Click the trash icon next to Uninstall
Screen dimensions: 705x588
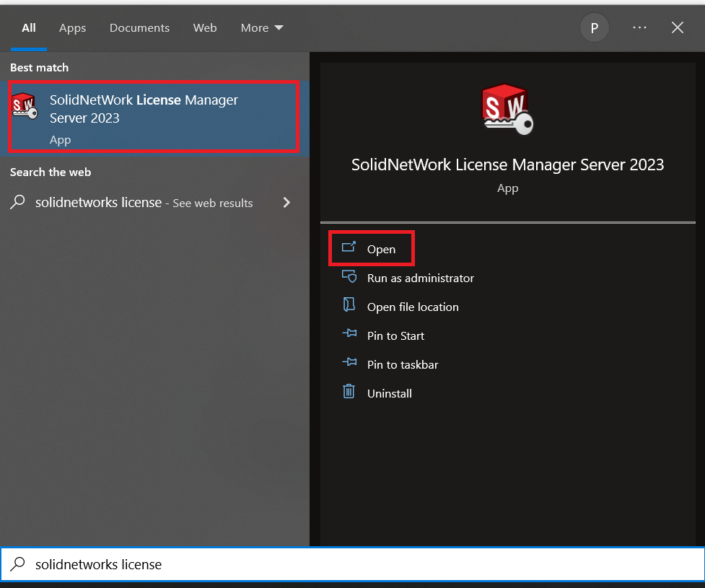click(x=349, y=391)
